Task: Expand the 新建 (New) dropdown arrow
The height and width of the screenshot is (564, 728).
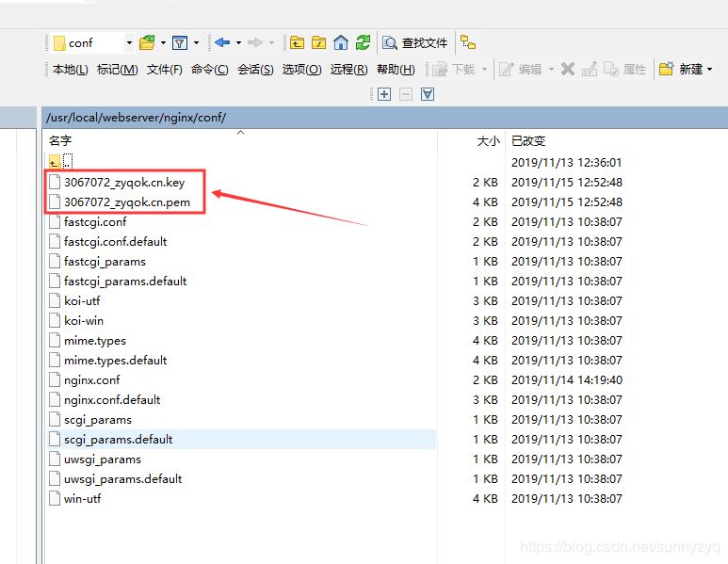Action: coord(709,69)
